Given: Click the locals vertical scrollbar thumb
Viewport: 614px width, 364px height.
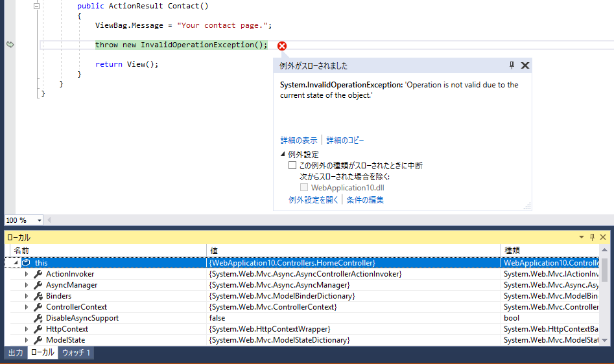Looking at the screenshot, I should coord(605,270).
